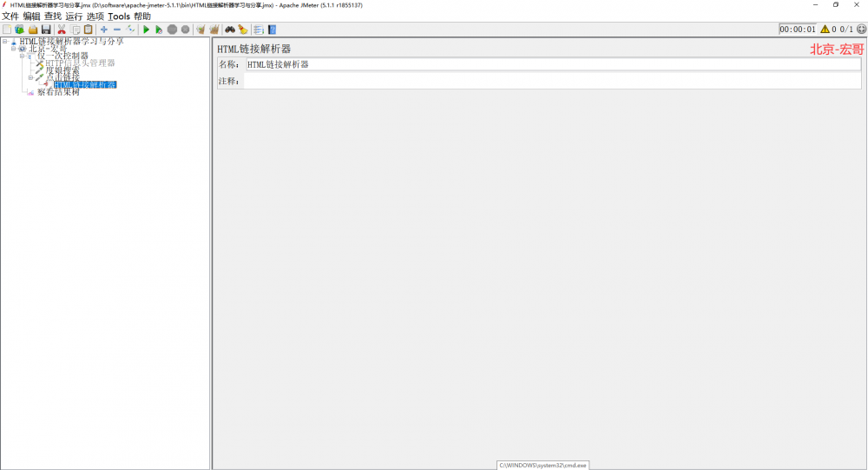
Task: Click the thread group gear icon in tree
Action: 23,49
